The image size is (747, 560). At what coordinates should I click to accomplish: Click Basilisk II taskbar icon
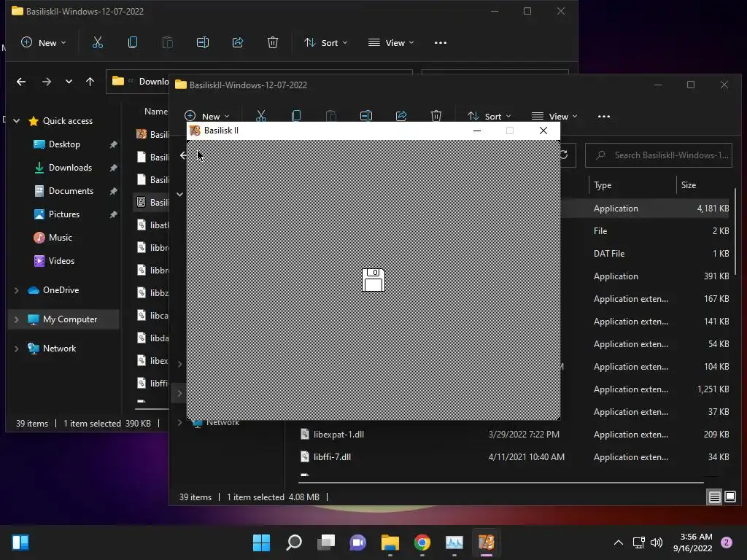pyautogui.click(x=487, y=542)
